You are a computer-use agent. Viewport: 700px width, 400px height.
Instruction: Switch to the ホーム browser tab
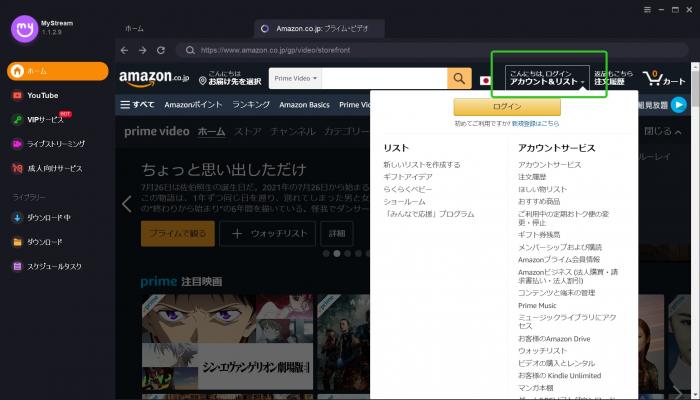click(x=134, y=29)
